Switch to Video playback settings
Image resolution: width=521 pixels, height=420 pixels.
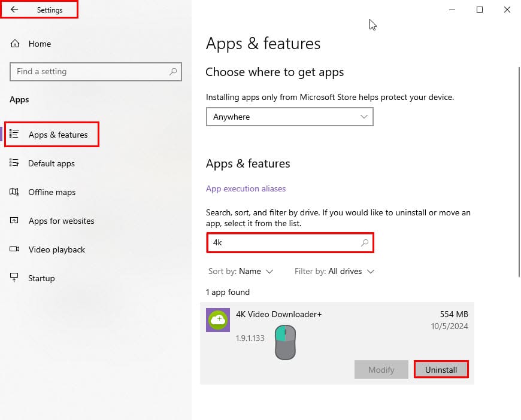click(56, 249)
